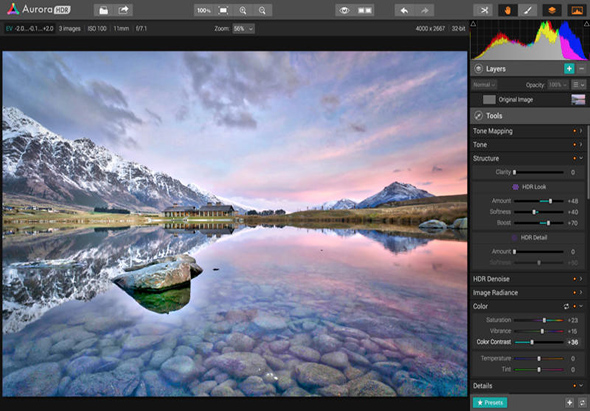590x411 pixels.
Task: Zoom in with the plus magnifier
Action: pyautogui.click(x=243, y=11)
